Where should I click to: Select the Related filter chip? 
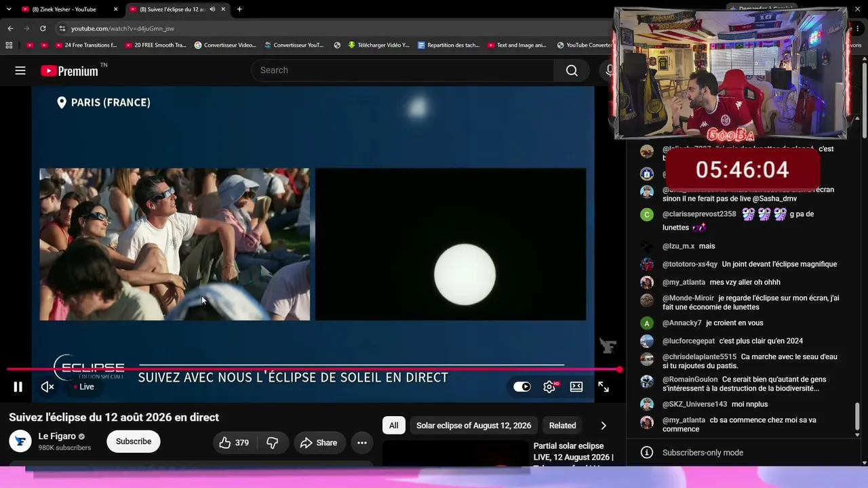point(562,426)
